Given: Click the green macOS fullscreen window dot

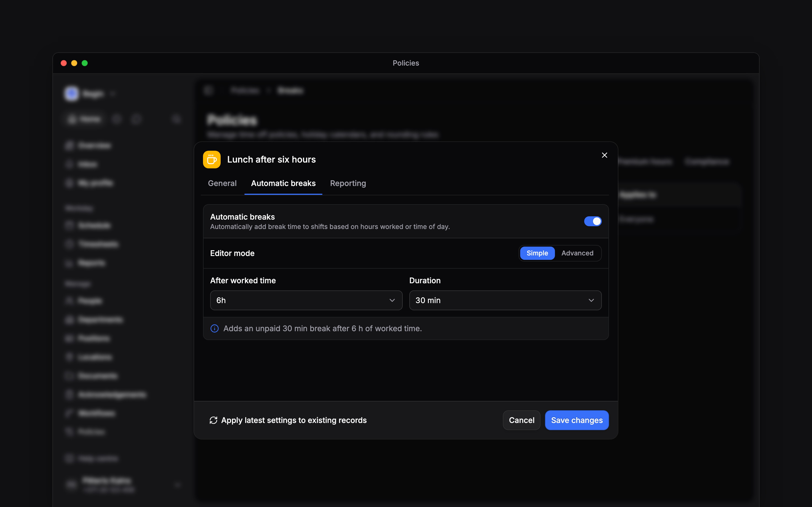Looking at the screenshot, I should coord(85,63).
